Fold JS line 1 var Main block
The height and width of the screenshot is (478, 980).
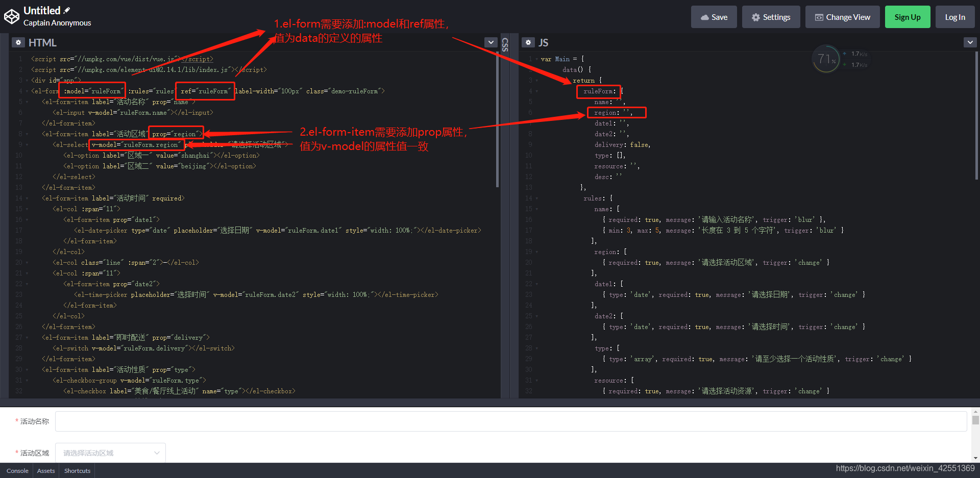point(536,59)
